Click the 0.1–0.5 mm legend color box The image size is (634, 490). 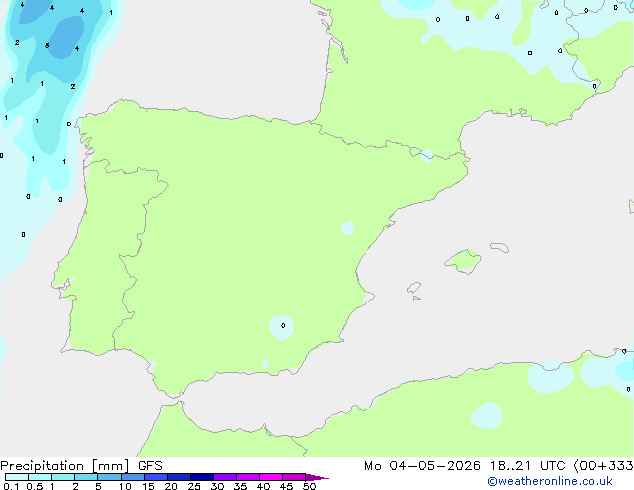(x=17, y=477)
